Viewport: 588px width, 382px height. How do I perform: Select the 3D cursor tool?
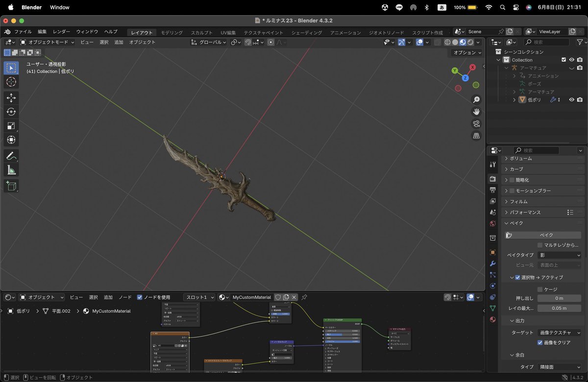tap(11, 82)
